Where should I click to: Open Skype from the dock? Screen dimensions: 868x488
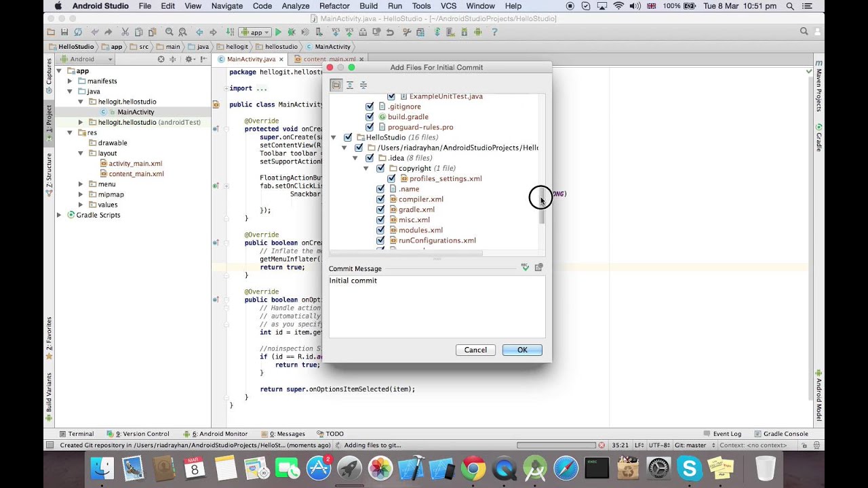pyautogui.click(x=690, y=468)
